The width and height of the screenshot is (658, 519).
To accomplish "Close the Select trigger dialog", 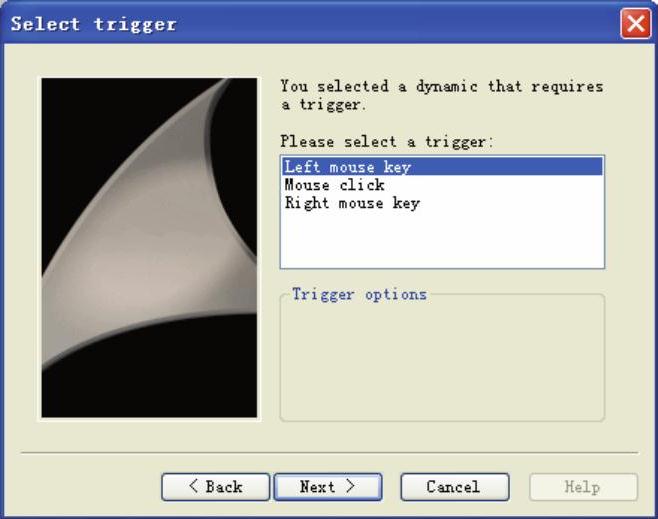I will [635, 23].
